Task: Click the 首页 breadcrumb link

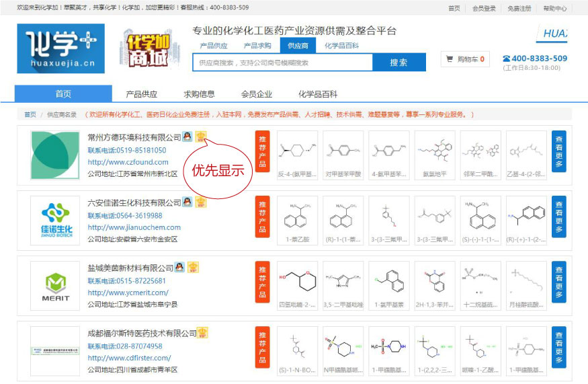Action: [x=30, y=115]
